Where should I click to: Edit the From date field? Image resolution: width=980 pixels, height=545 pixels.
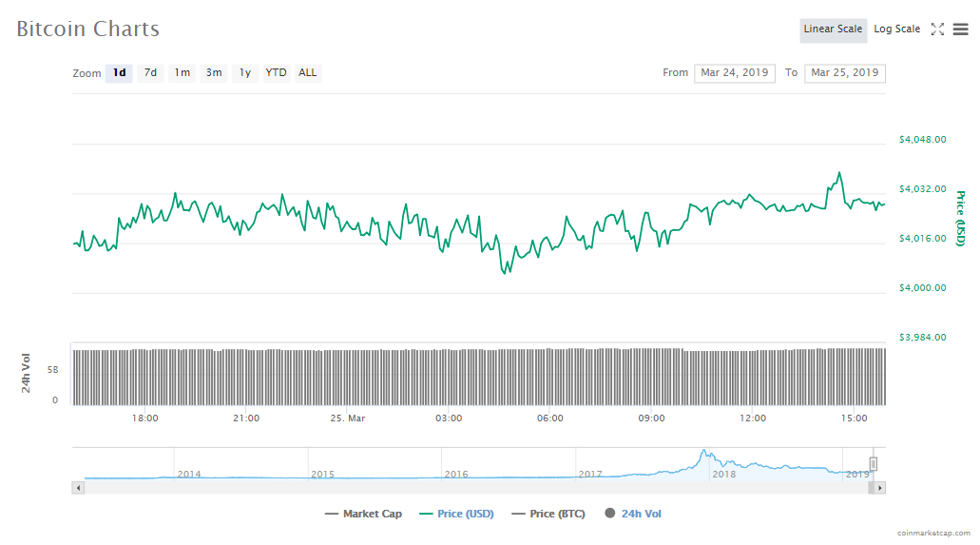(735, 73)
